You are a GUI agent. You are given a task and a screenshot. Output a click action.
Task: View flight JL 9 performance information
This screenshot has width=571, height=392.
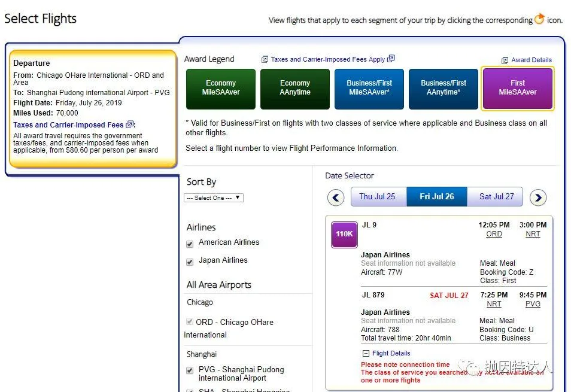click(x=369, y=225)
